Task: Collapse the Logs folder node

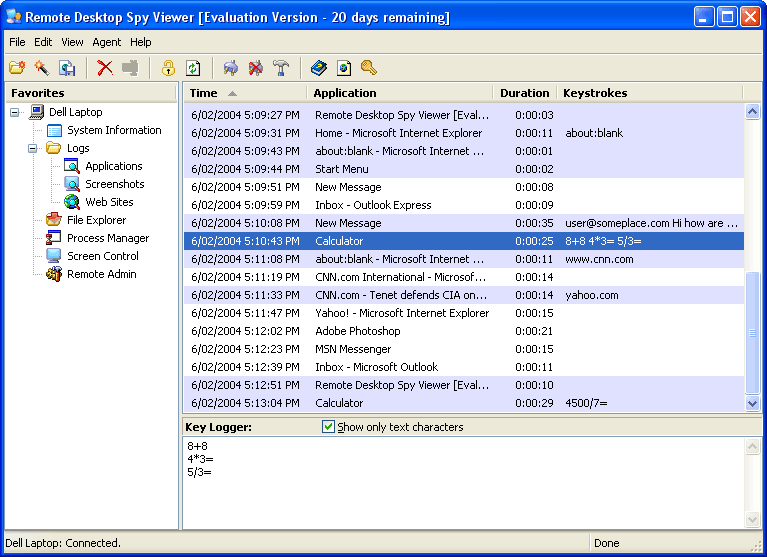Action: coord(33,148)
